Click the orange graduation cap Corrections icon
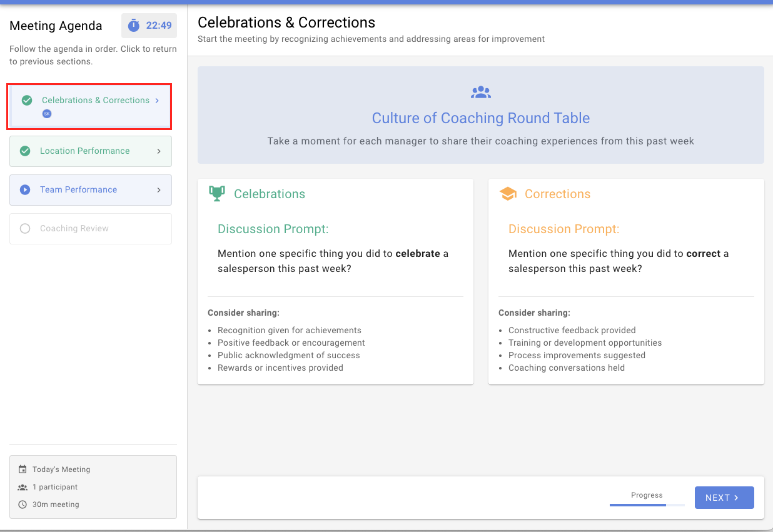Image resolution: width=773 pixels, height=532 pixels. (508, 194)
